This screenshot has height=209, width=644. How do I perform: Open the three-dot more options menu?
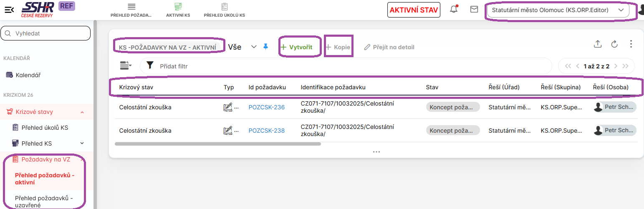631,44
